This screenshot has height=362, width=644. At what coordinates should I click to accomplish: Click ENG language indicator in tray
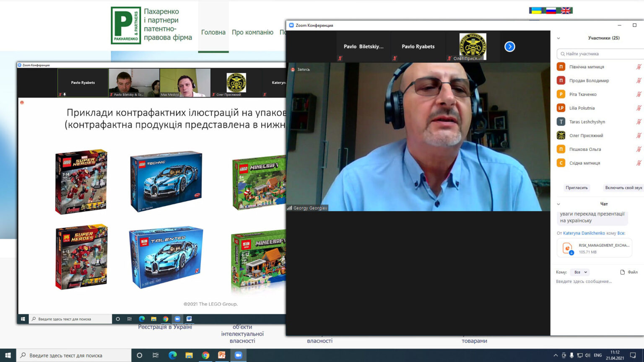(598, 355)
